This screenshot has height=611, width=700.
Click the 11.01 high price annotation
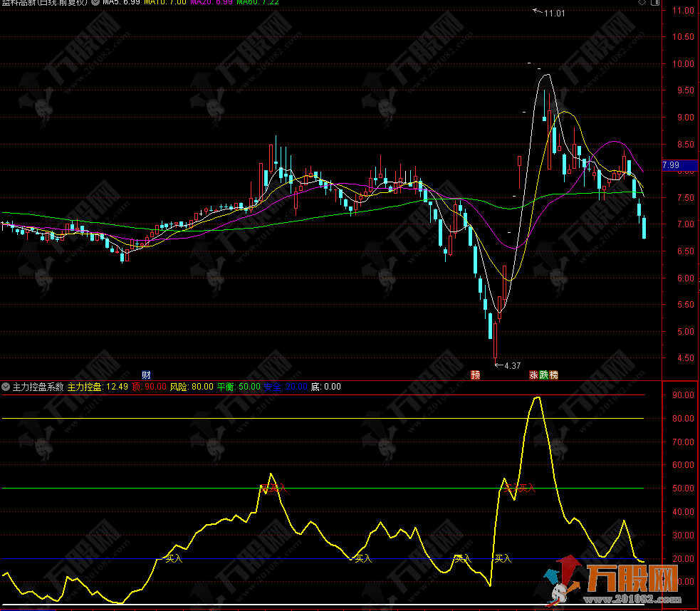[555, 14]
